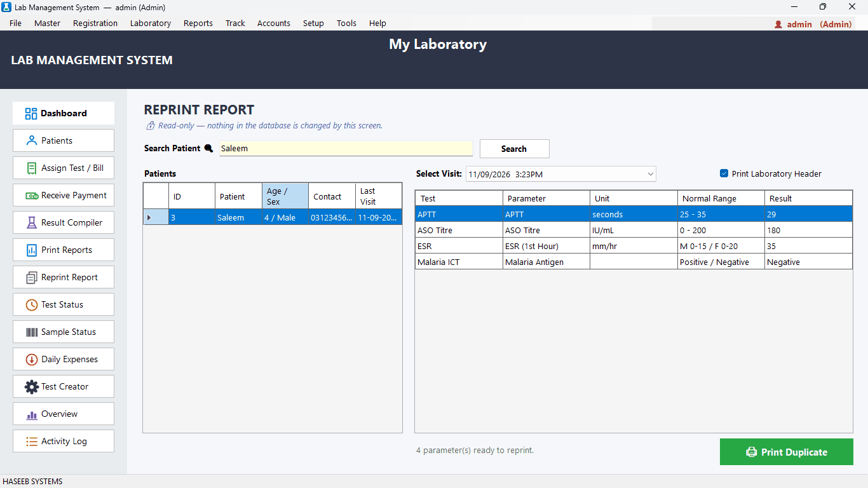Select the ESR test row
Image resolution: width=868 pixels, height=488 pixels.
coord(634,246)
